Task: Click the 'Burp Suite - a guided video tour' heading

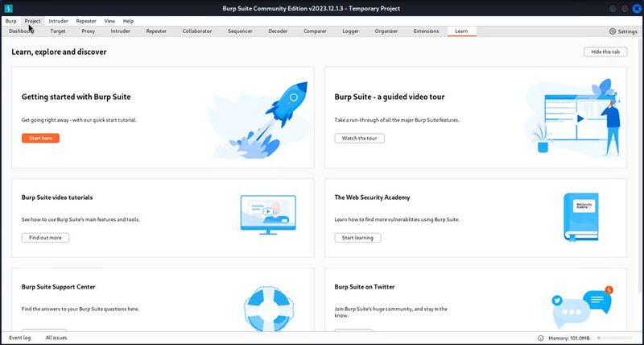Action: click(390, 97)
